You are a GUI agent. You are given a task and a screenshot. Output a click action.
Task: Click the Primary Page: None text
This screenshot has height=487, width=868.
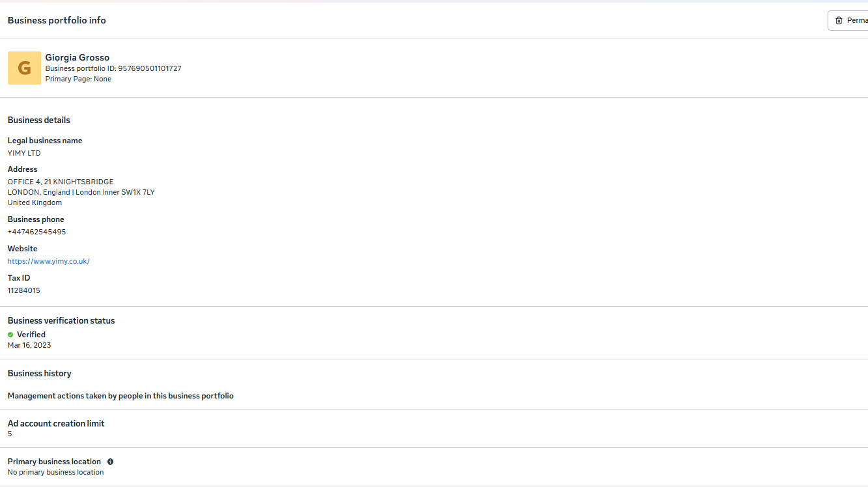click(x=78, y=79)
